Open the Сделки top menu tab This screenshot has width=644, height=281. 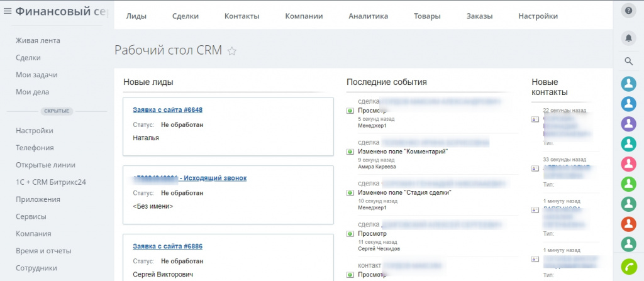pos(186,16)
